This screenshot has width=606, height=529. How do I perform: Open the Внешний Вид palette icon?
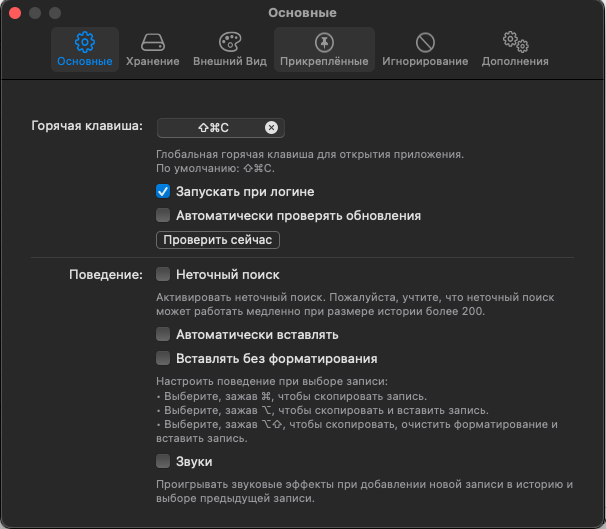230,42
